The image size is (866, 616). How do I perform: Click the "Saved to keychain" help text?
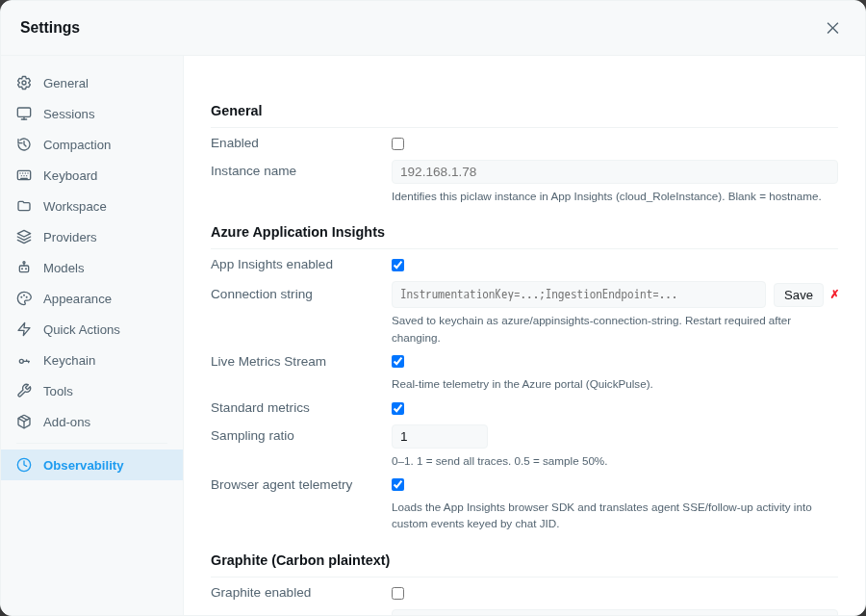click(591, 329)
